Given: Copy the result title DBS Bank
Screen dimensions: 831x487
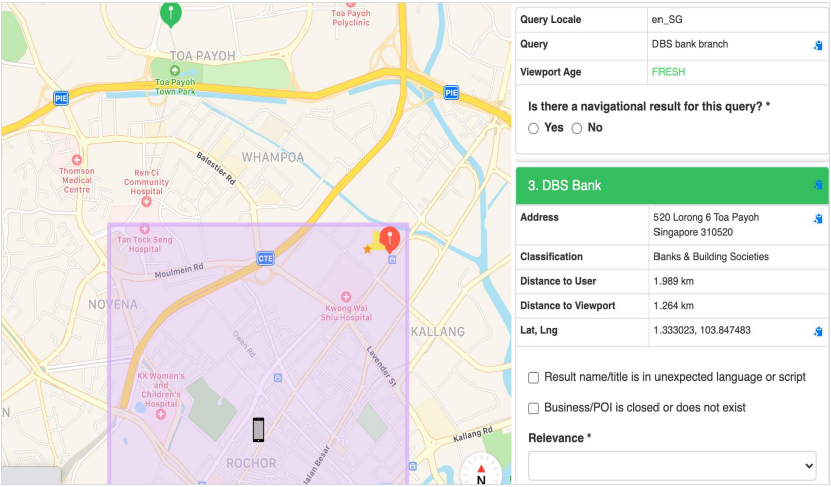Looking at the screenshot, I should coord(818,185).
